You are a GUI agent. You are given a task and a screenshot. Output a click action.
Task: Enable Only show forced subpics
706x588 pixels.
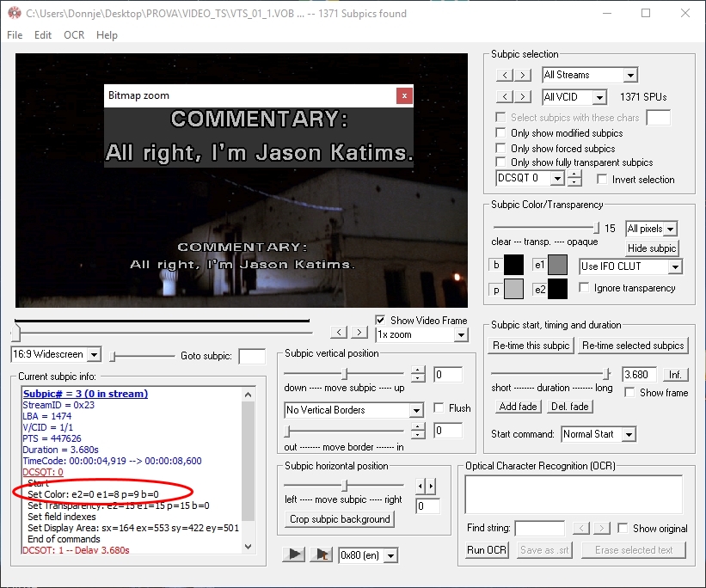tap(501, 148)
